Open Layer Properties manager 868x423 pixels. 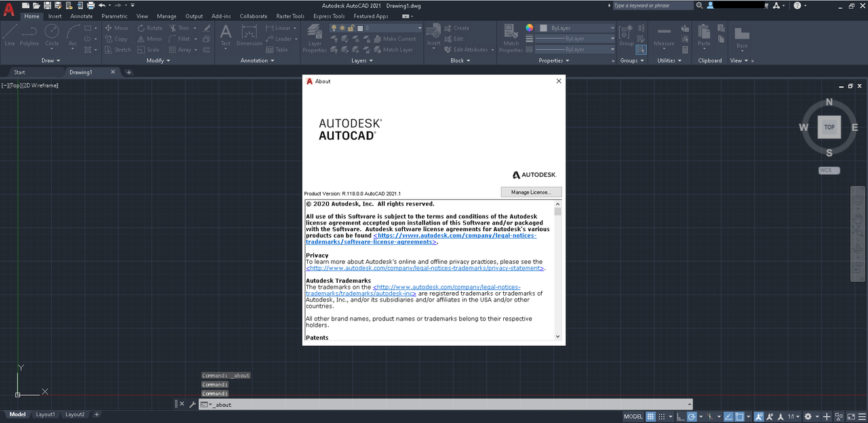(x=315, y=38)
